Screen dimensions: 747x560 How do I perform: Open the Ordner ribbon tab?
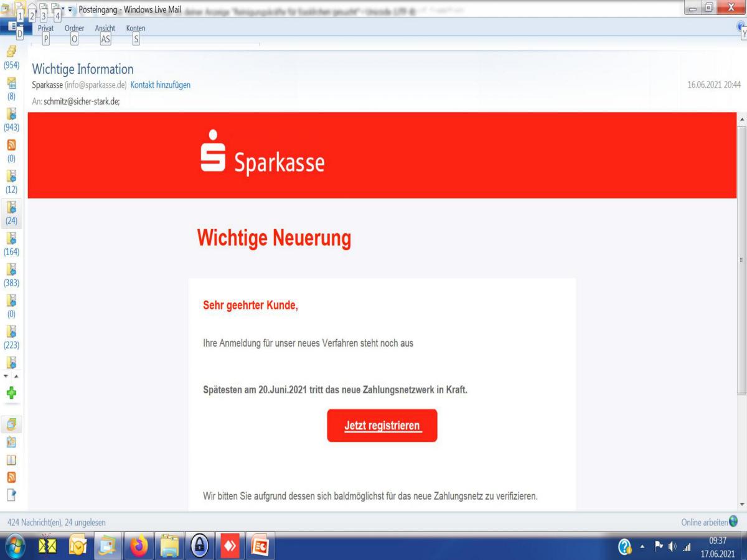click(74, 28)
